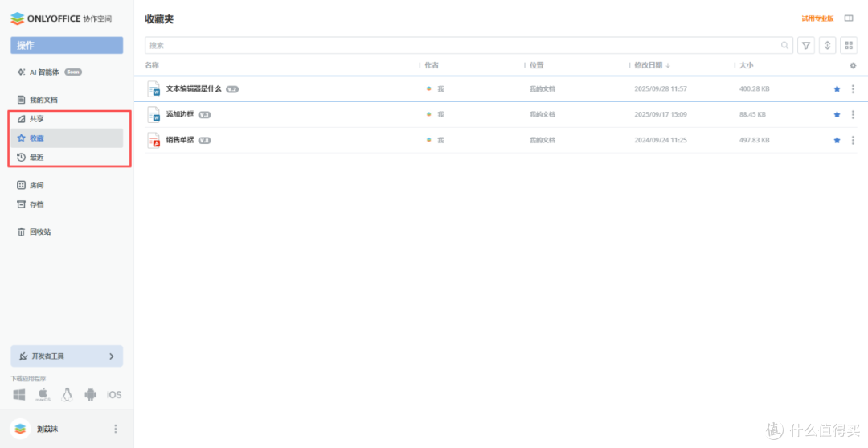Image resolution: width=868 pixels, height=448 pixels.
Task: Click 试用专业版 link
Action: tap(817, 18)
